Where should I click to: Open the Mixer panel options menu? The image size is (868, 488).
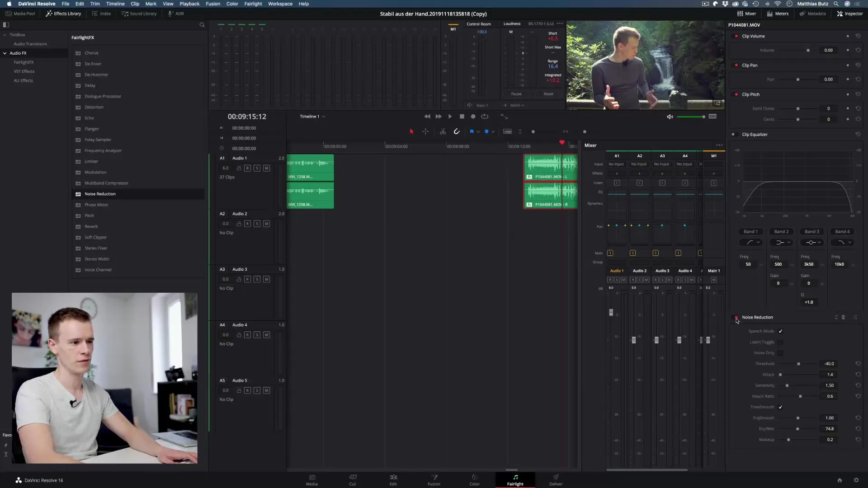[x=719, y=145]
